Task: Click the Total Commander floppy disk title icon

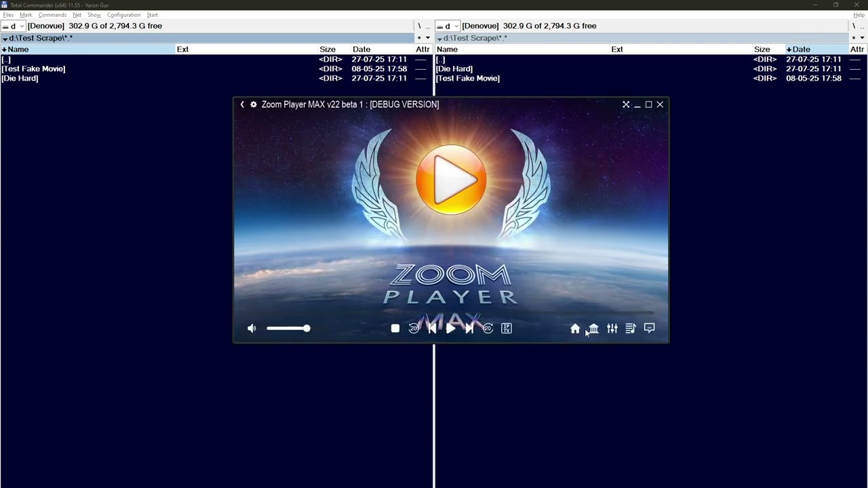Action: (4, 5)
